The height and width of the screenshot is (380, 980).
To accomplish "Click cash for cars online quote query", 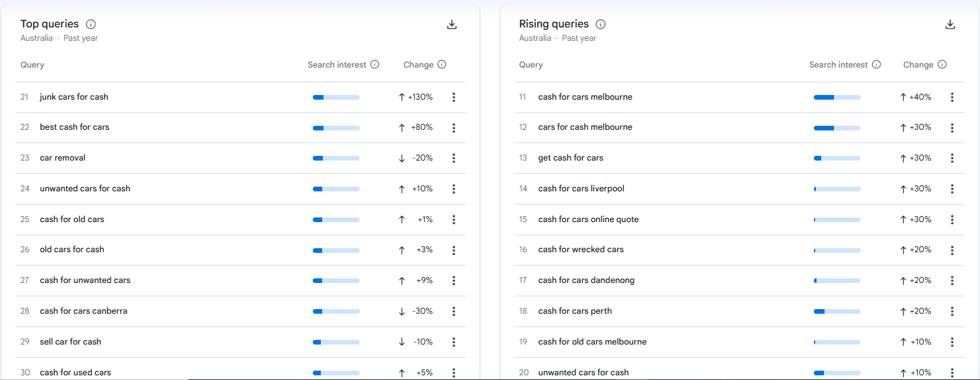I will (x=588, y=219).
